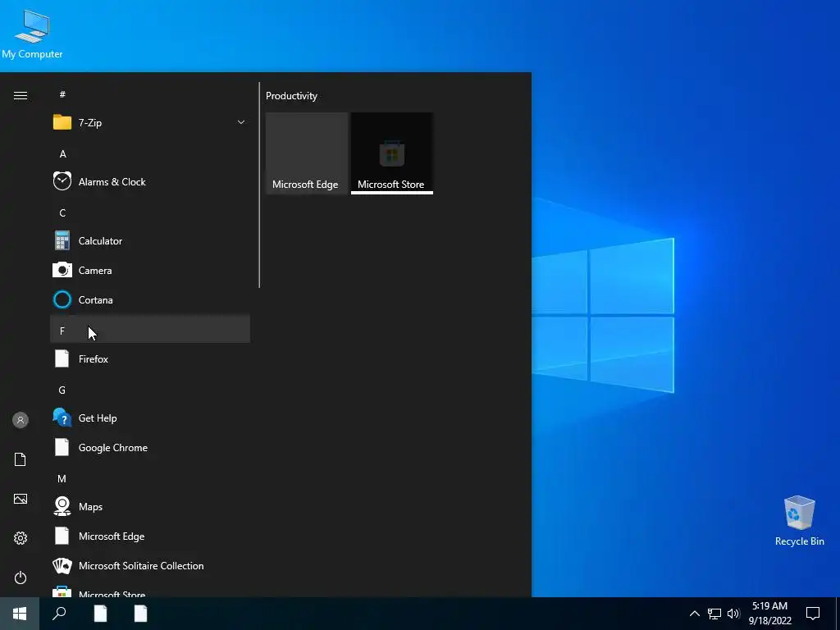Open Cortana from the app list
The image size is (840, 630).
(150, 299)
